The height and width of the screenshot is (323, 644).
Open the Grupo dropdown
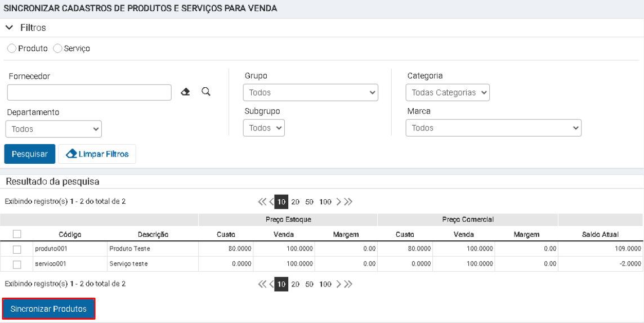(311, 92)
